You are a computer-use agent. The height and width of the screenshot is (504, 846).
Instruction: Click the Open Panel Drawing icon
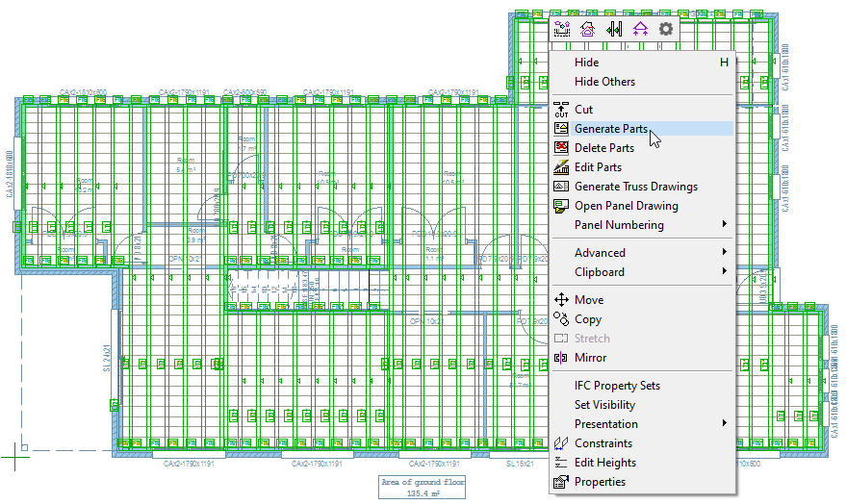[x=562, y=206]
